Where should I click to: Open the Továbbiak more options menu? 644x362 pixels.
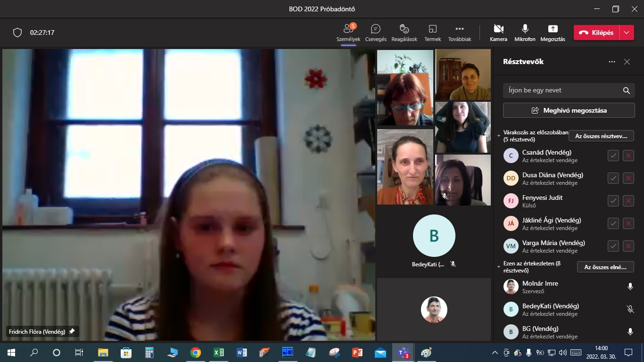click(x=460, y=33)
